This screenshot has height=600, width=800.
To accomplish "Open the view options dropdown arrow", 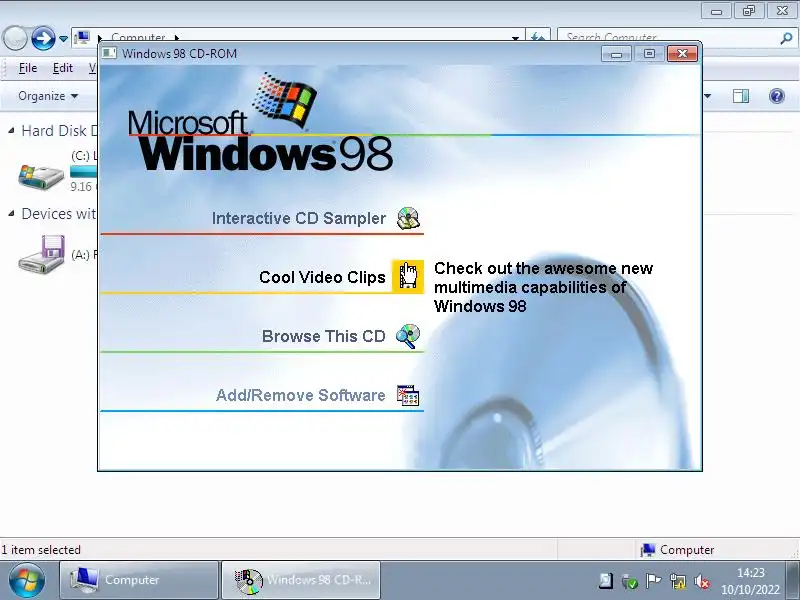I will (x=707, y=96).
